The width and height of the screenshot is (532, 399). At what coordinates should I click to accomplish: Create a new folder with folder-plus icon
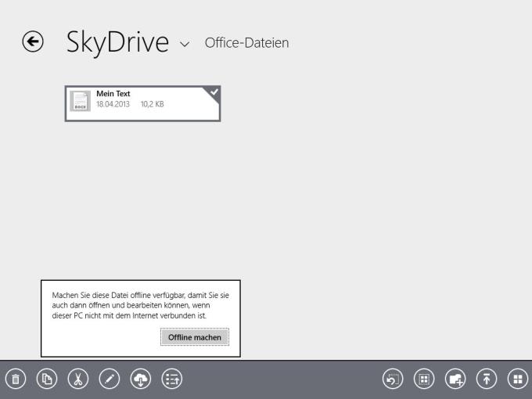(x=455, y=379)
